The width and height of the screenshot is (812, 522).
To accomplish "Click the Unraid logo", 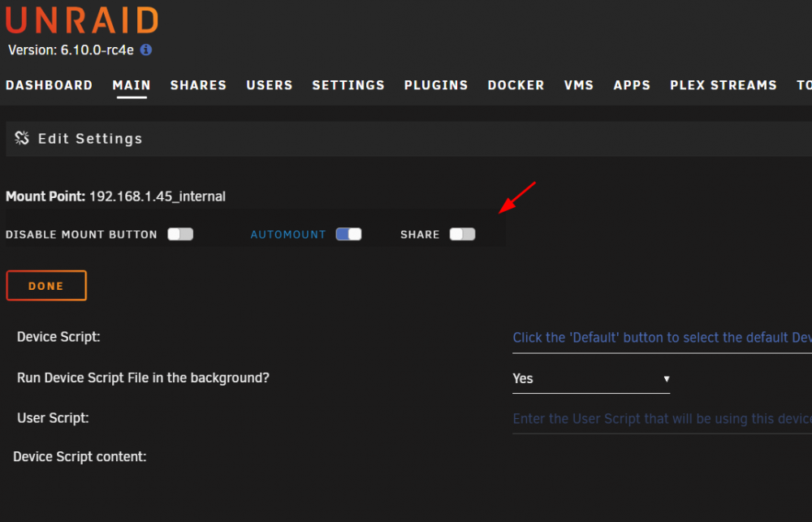I will 82,20.
